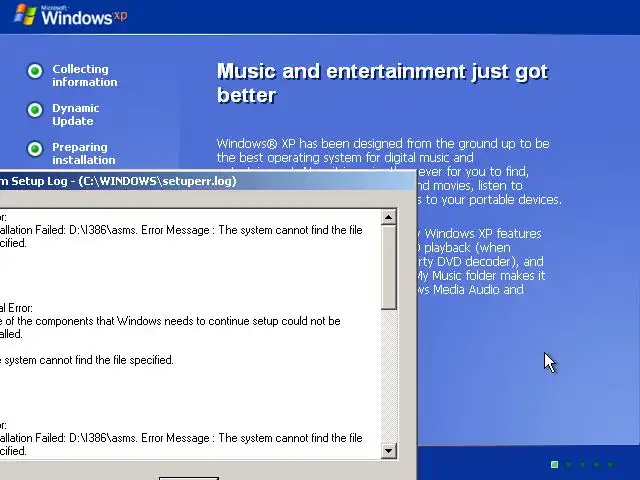Click the Setup Log title bar
640x480 pixels.
(x=207, y=181)
